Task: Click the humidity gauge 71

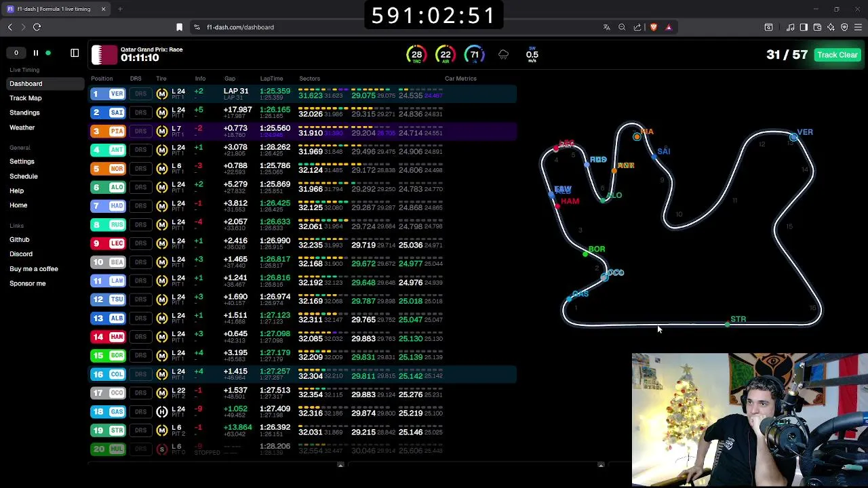Action: (474, 55)
